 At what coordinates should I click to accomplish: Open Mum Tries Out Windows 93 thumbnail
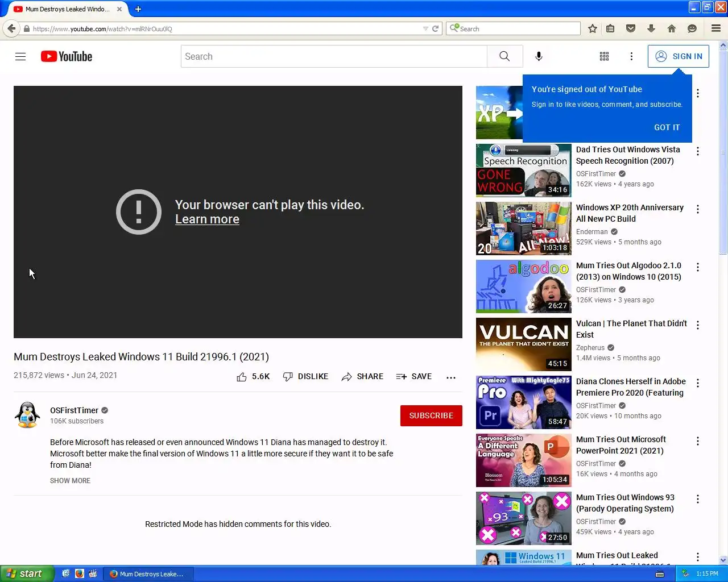point(524,518)
